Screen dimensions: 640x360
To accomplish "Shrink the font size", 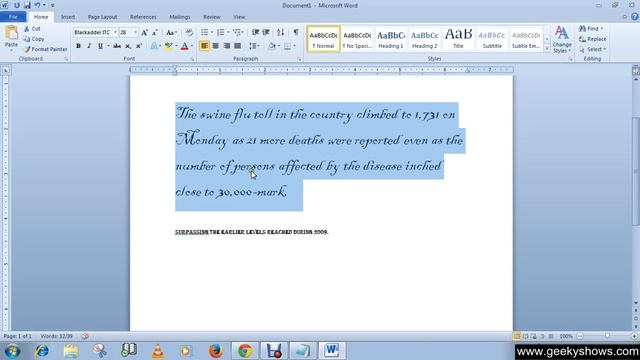I will coord(155,32).
